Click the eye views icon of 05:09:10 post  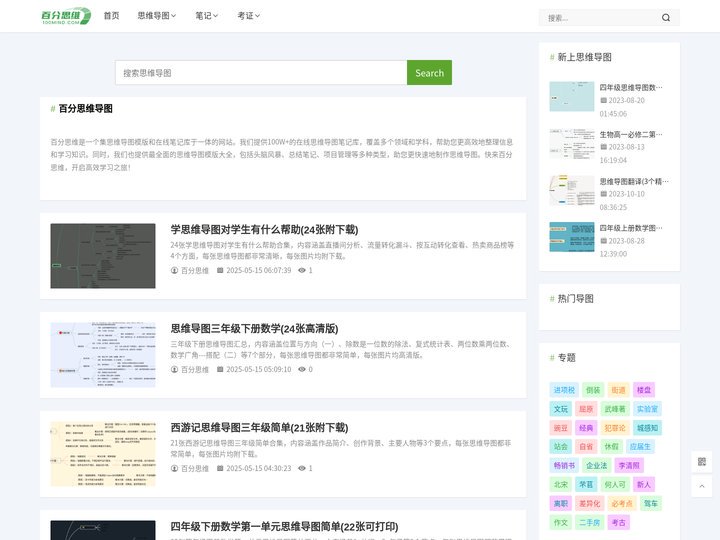(302, 370)
